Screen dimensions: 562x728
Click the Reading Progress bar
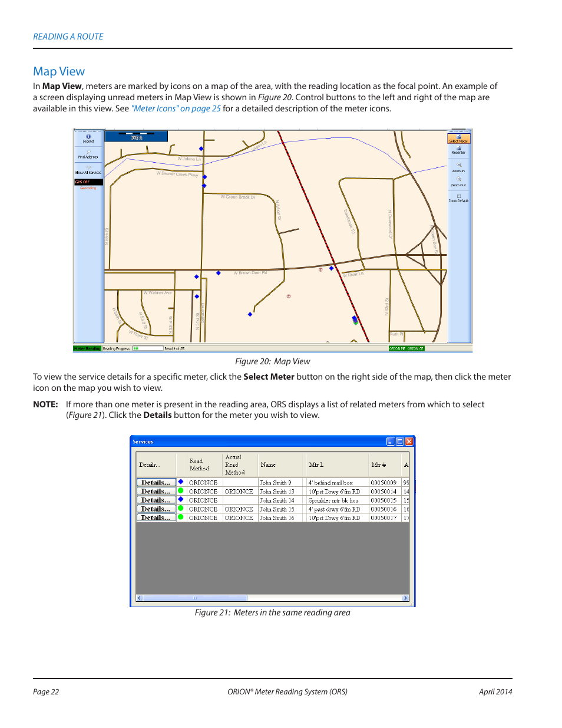point(147,348)
